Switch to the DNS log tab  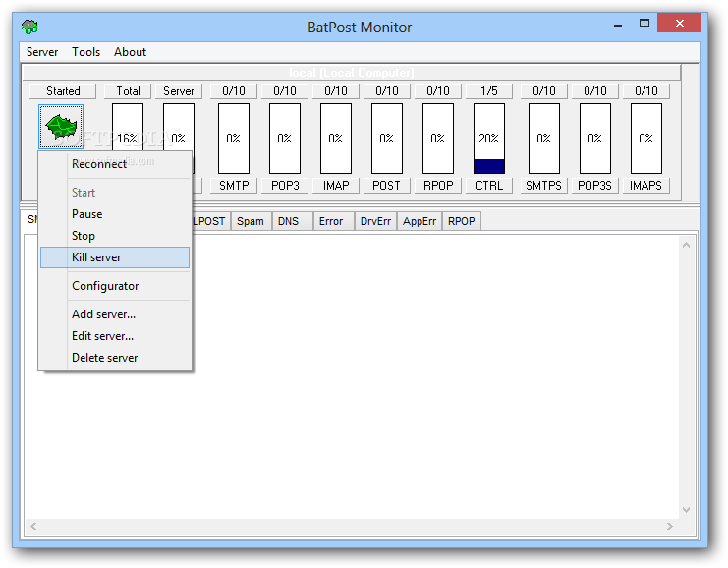coord(292,221)
